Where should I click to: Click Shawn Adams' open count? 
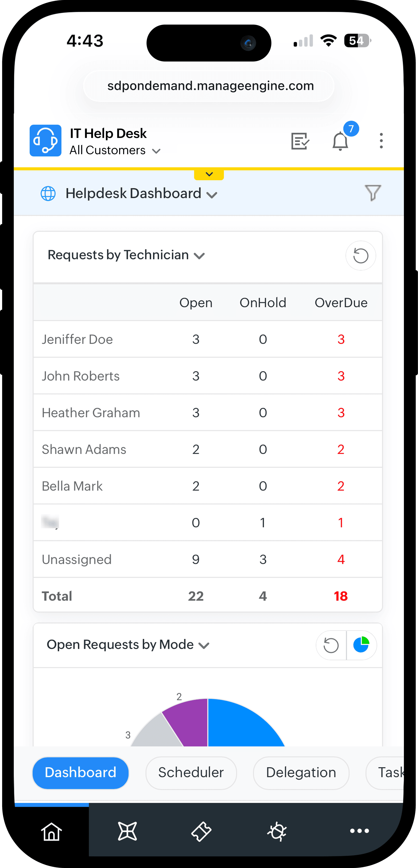click(x=196, y=449)
